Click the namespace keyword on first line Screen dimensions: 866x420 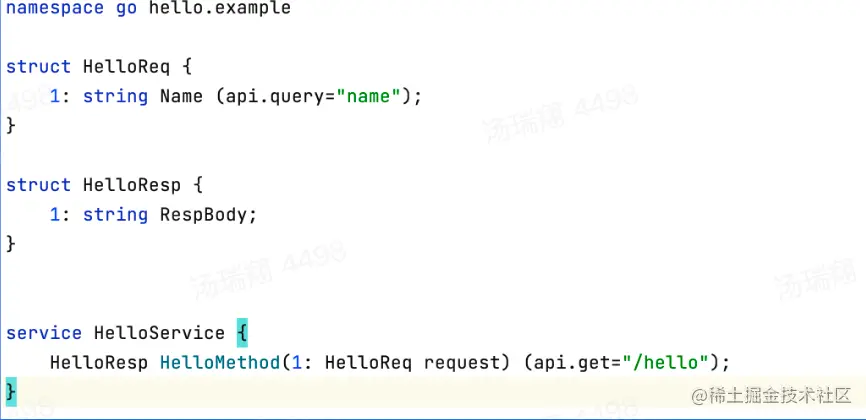(x=55, y=8)
